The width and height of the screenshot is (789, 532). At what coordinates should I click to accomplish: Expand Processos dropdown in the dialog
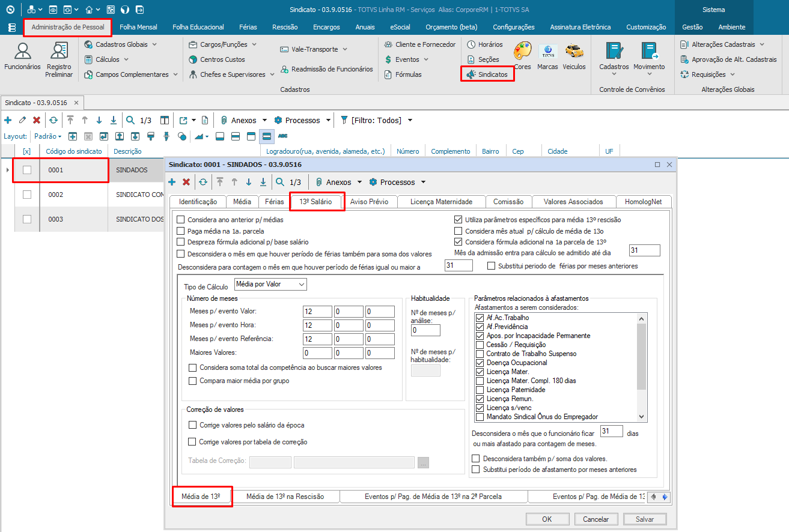click(423, 182)
